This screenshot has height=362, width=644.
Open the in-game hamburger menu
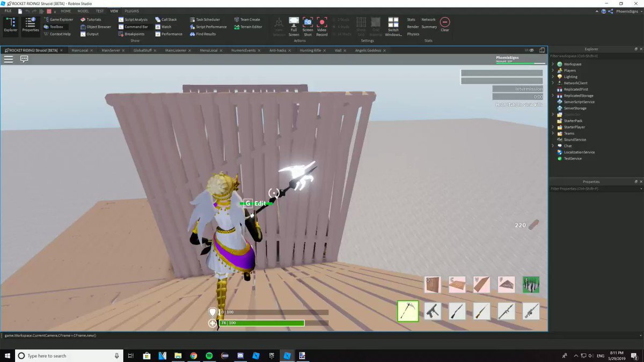9,60
